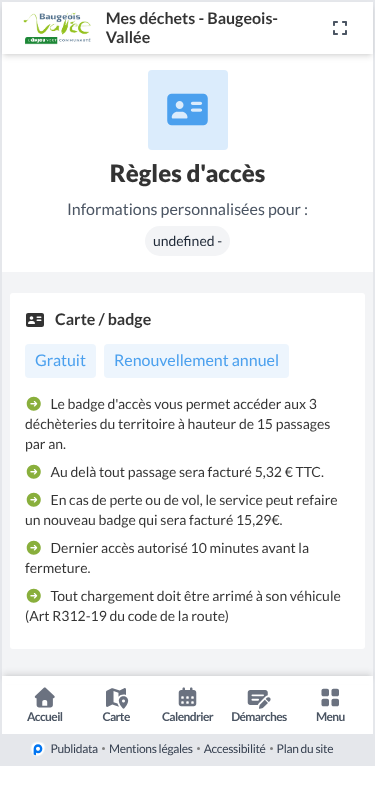Open the Accessibilité link
The image size is (375, 812).
(x=235, y=749)
